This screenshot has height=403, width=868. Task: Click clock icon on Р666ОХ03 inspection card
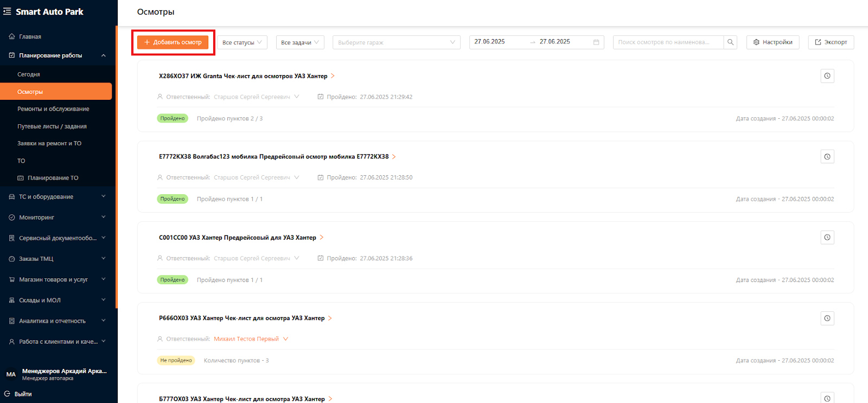coord(827,318)
